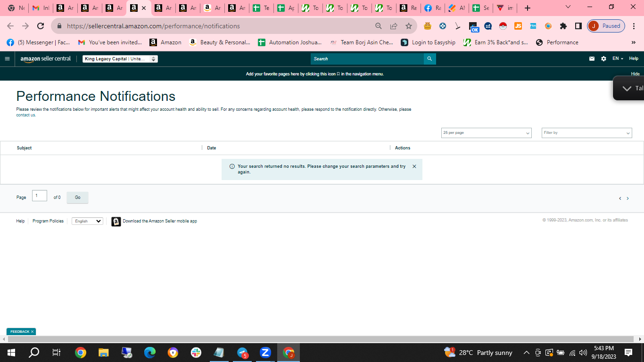This screenshot has height=362, width=644.
Task: Toggle the browser side panel icon
Action: pos(578,26)
